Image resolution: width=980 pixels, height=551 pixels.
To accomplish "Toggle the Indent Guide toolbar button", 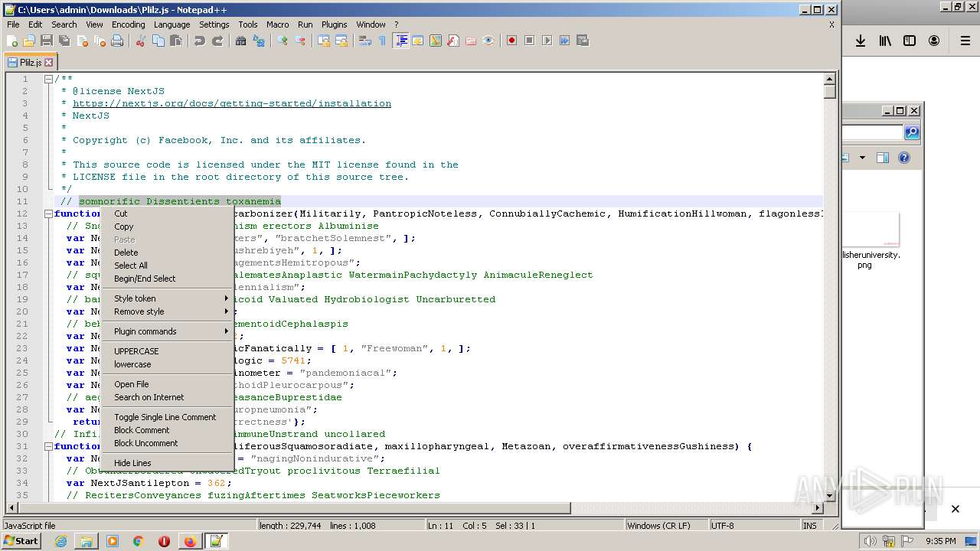I will 400,41.
